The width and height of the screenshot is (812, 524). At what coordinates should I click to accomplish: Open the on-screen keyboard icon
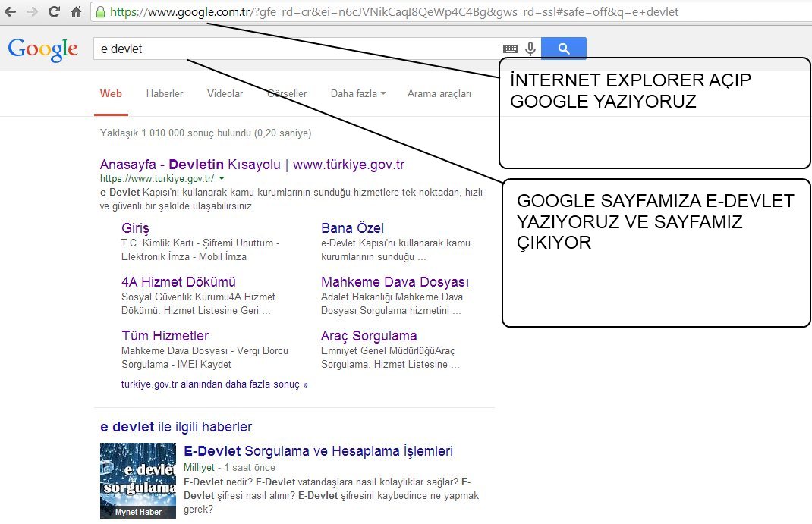tap(510, 49)
